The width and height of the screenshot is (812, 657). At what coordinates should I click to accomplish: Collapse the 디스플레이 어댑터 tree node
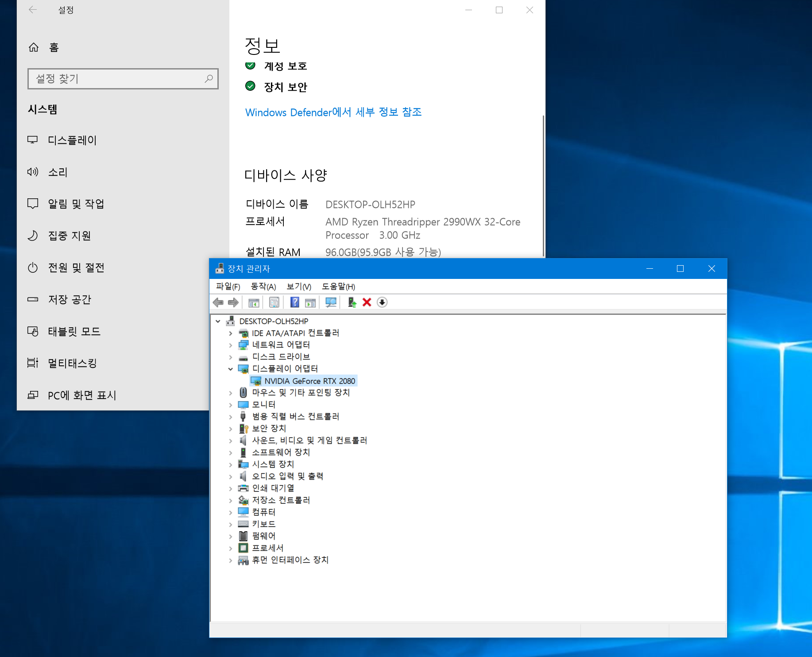(x=230, y=369)
